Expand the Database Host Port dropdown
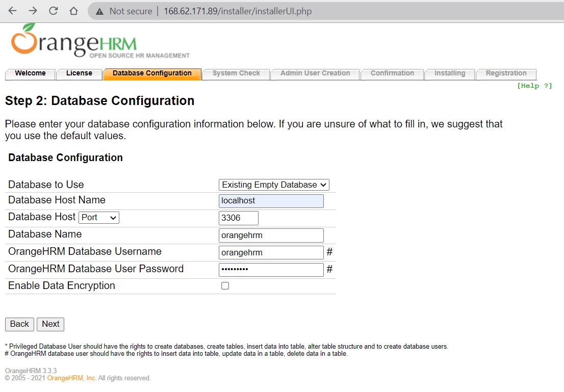 (99, 217)
